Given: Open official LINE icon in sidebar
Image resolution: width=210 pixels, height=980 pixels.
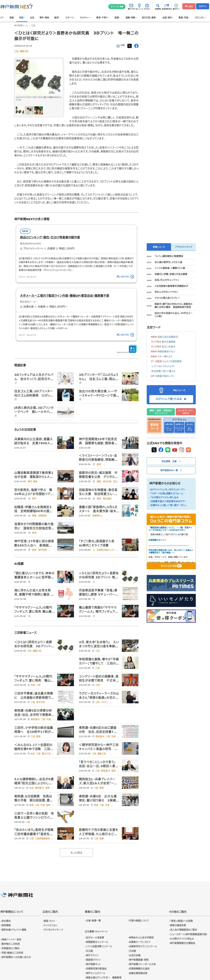Looking at the screenshot, I should point(168,450).
